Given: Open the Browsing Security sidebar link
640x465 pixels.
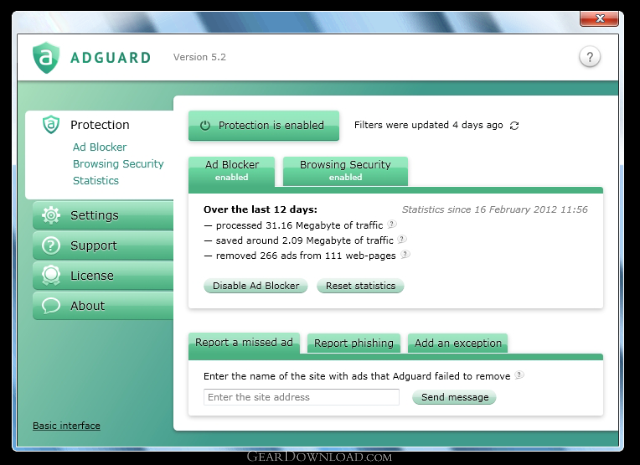Looking at the screenshot, I should coord(118,164).
